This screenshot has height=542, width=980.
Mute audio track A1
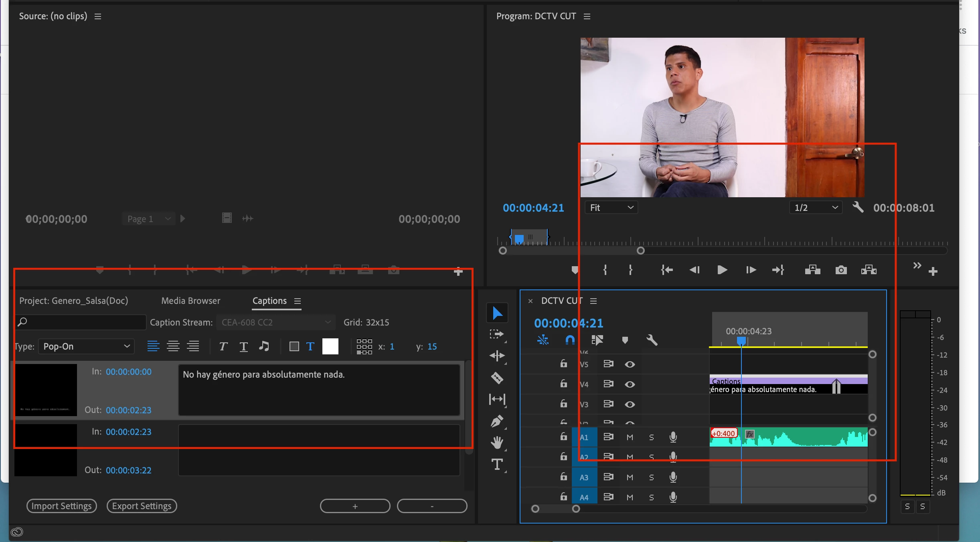[x=630, y=437]
